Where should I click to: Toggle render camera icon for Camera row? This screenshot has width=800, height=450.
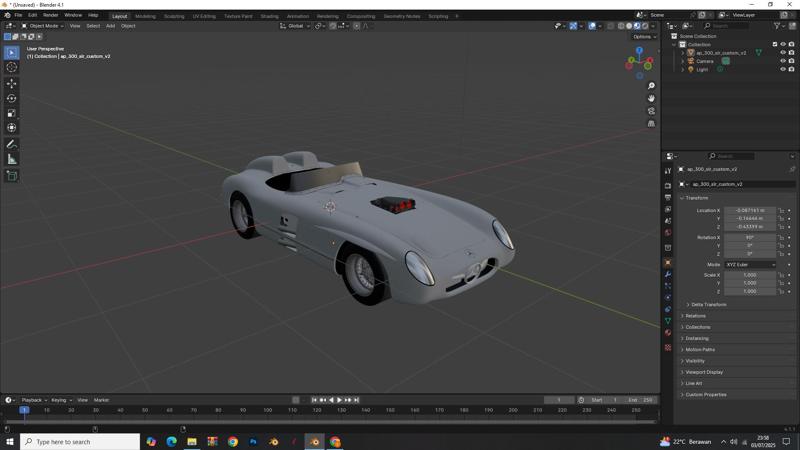tap(791, 61)
